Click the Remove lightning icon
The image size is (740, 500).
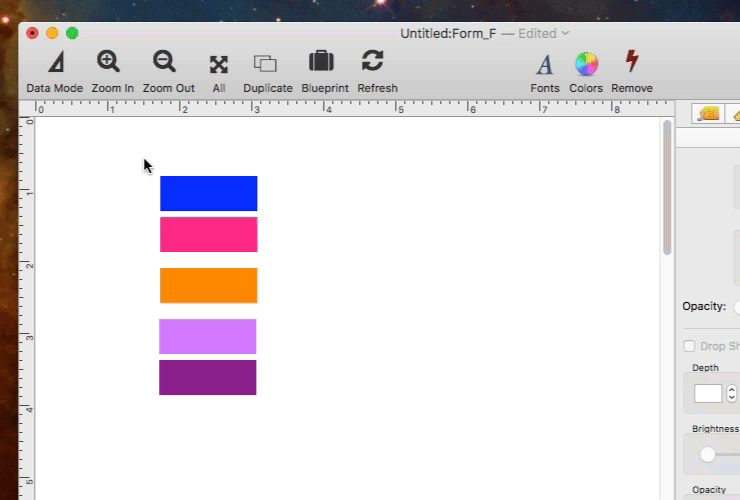pos(632,61)
